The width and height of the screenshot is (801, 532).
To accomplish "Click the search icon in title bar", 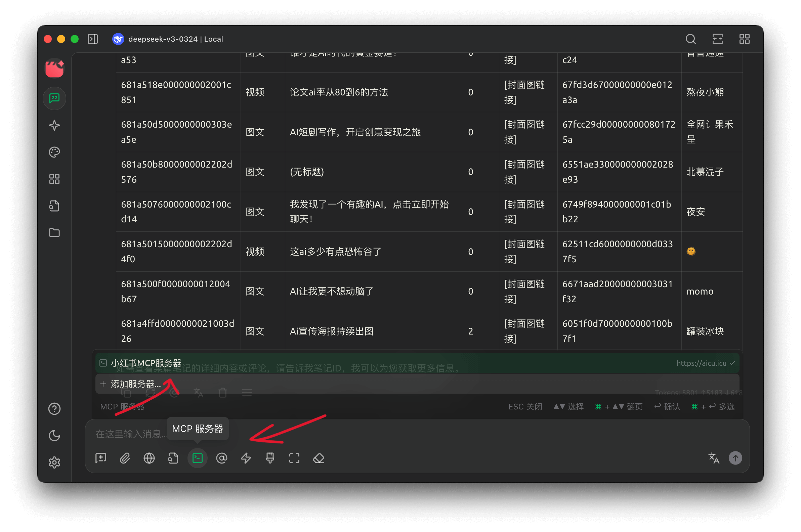I will [690, 39].
